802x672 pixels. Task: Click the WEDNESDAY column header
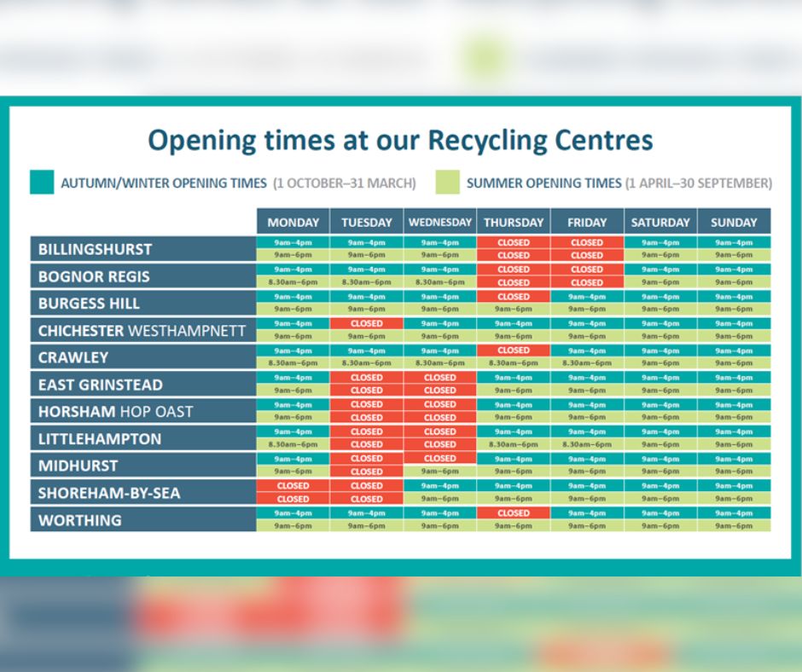[x=439, y=222]
